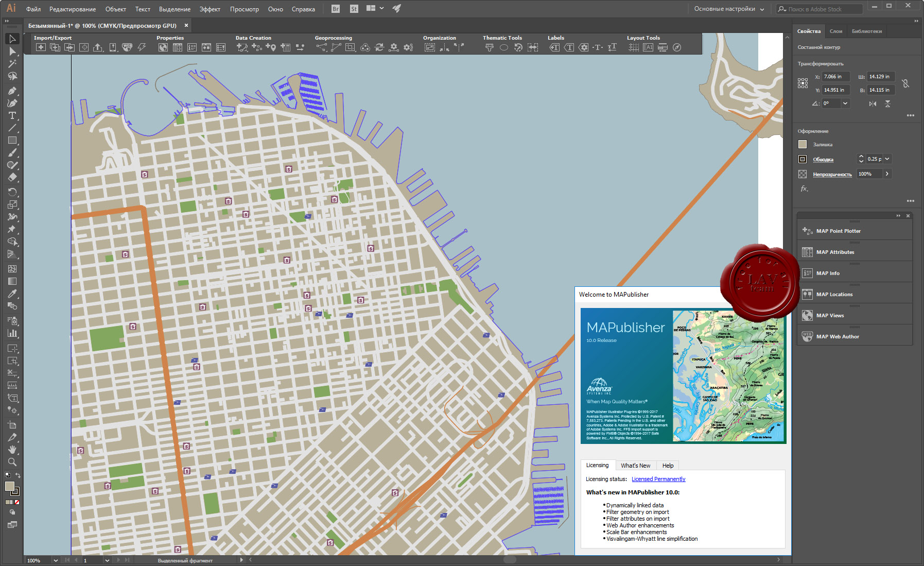This screenshot has height=566, width=924.
Task: Select the Selection arrow tool
Action: pyautogui.click(x=12, y=39)
